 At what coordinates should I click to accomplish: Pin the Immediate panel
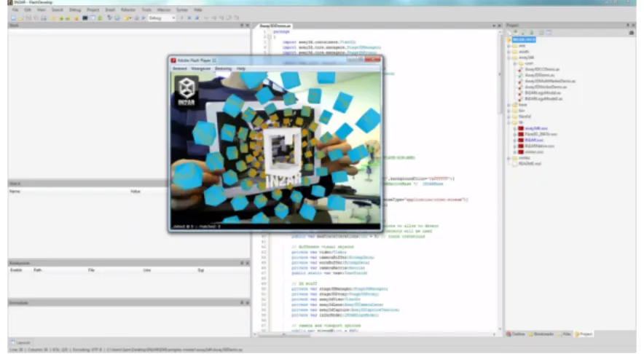click(x=242, y=303)
